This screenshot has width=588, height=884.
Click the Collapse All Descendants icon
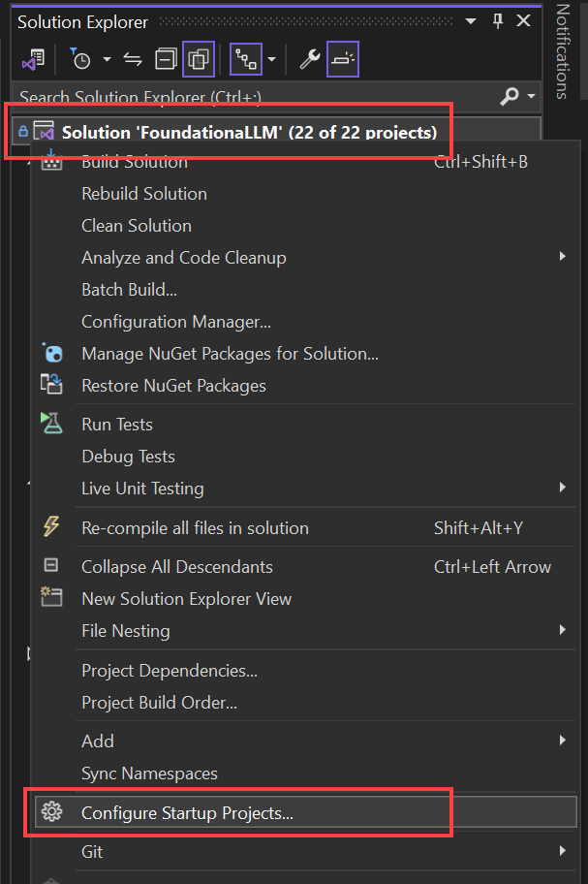(x=51, y=565)
